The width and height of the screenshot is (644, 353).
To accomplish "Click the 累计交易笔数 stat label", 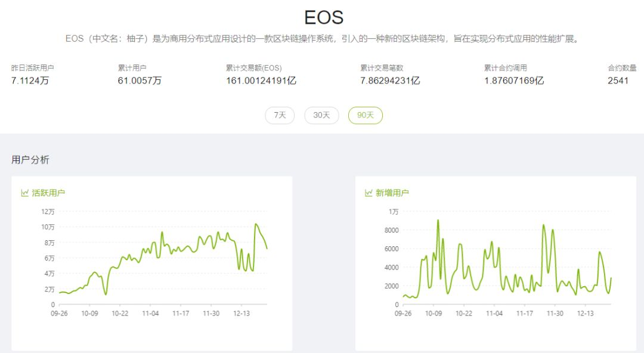I will (x=382, y=68).
